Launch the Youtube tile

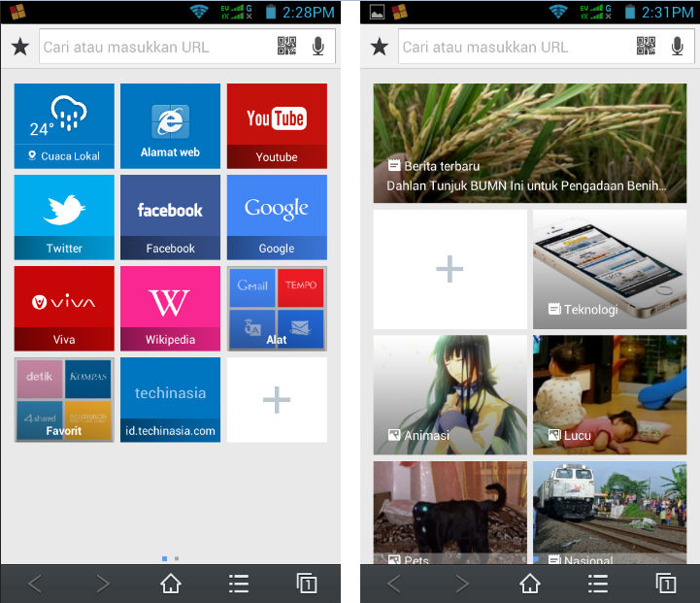pyautogui.click(x=277, y=126)
